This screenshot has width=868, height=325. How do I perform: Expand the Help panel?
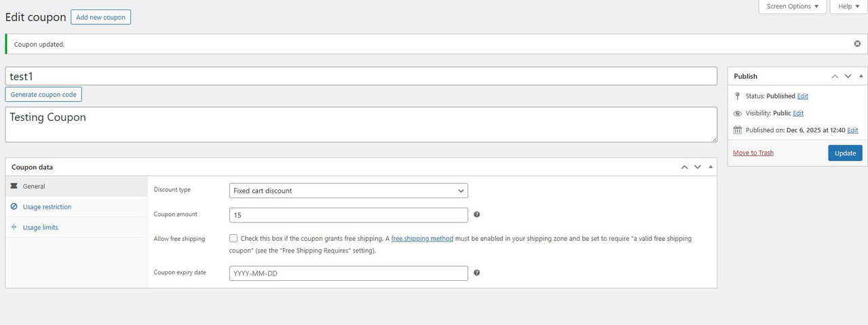(x=849, y=7)
